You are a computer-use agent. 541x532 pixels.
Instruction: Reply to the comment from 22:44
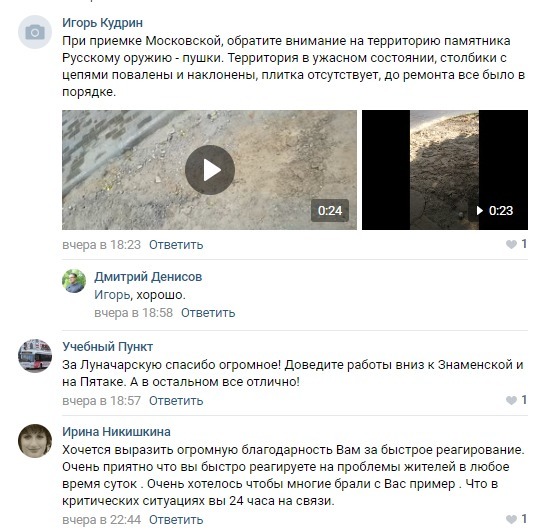176,520
